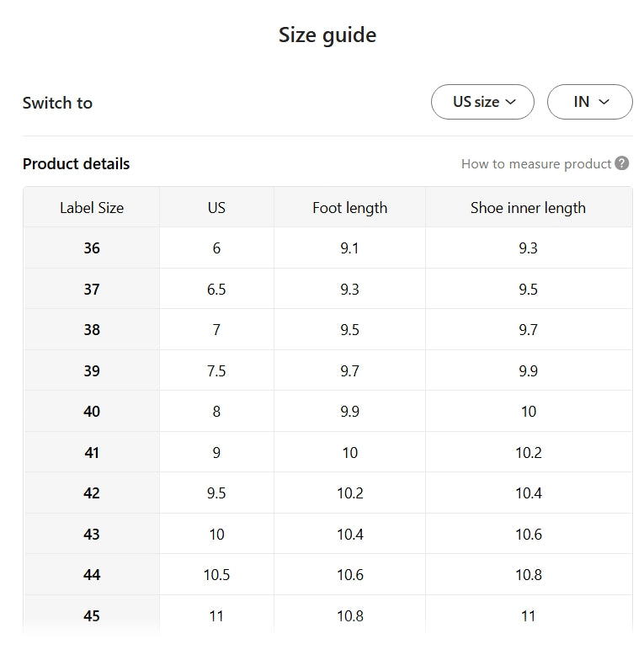
Task: Select label size 39 row
Action: pyautogui.click(x=92, y=371)
